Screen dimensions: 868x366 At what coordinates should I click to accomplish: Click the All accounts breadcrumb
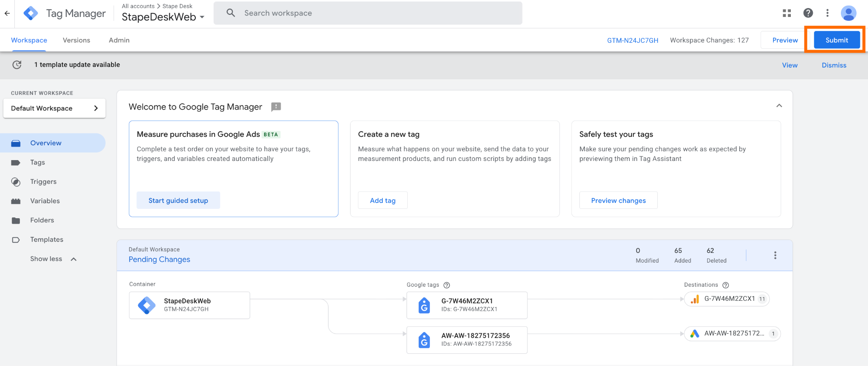(x=138, y=6)
